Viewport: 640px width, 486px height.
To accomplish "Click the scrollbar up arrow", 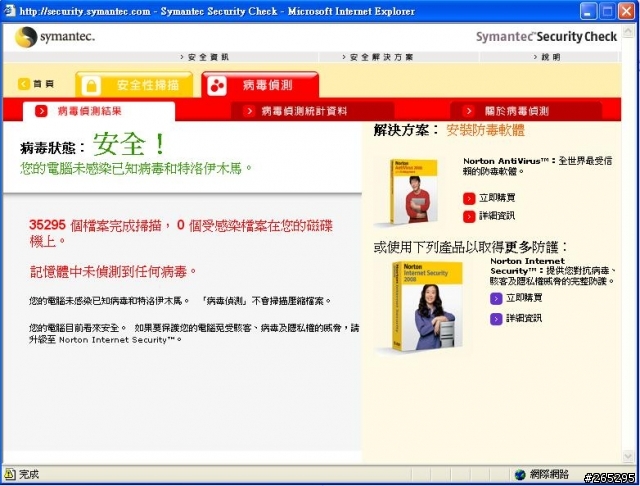I will [628, 31].
